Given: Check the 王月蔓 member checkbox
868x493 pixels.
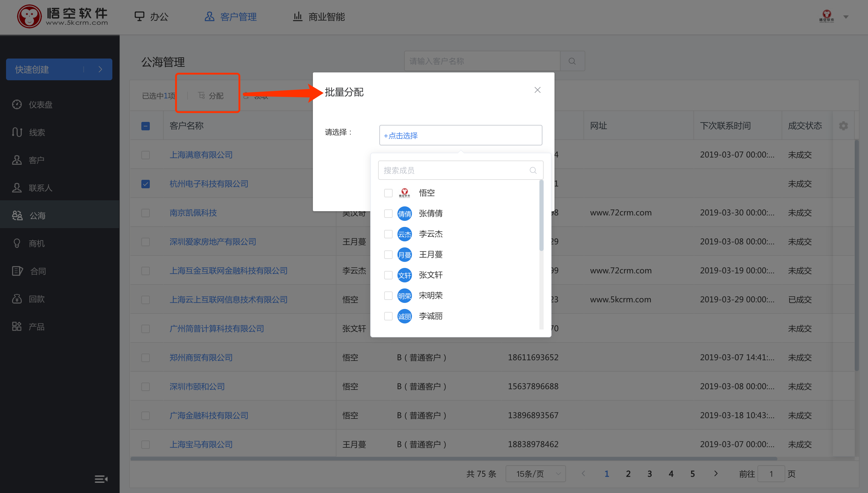Looking at the screenshot, I should pyautogui.click(x=388, y=255).
